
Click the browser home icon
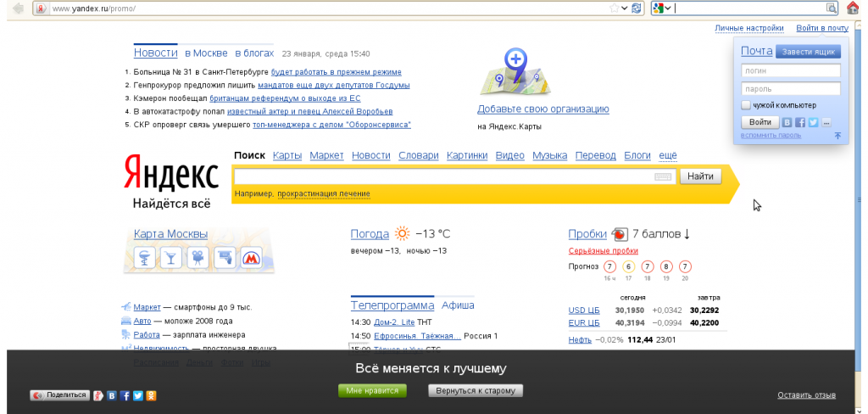click(853, 8)
